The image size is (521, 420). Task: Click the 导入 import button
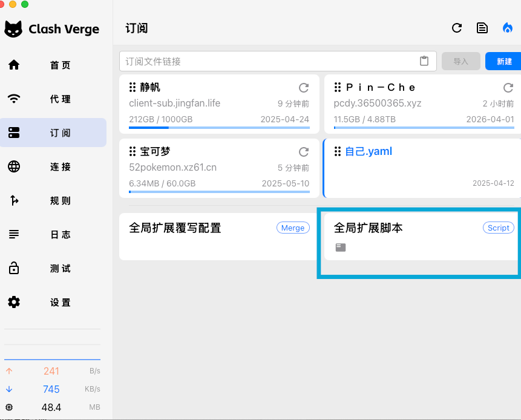point(461,61)
